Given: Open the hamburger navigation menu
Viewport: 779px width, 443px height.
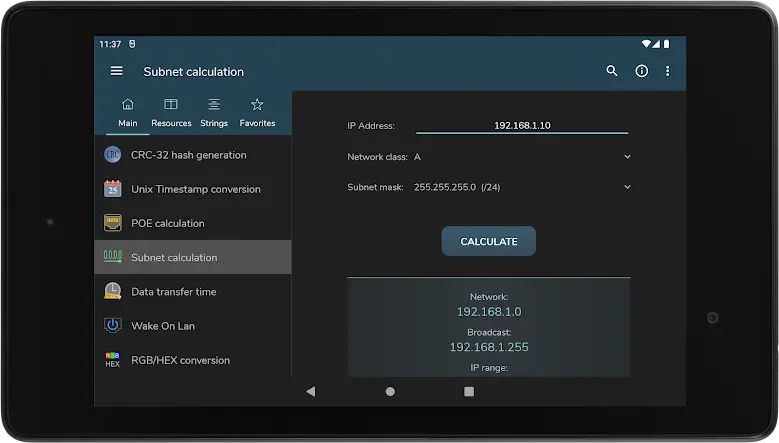Looking at the screenshot, I should (x=116, y=71).
